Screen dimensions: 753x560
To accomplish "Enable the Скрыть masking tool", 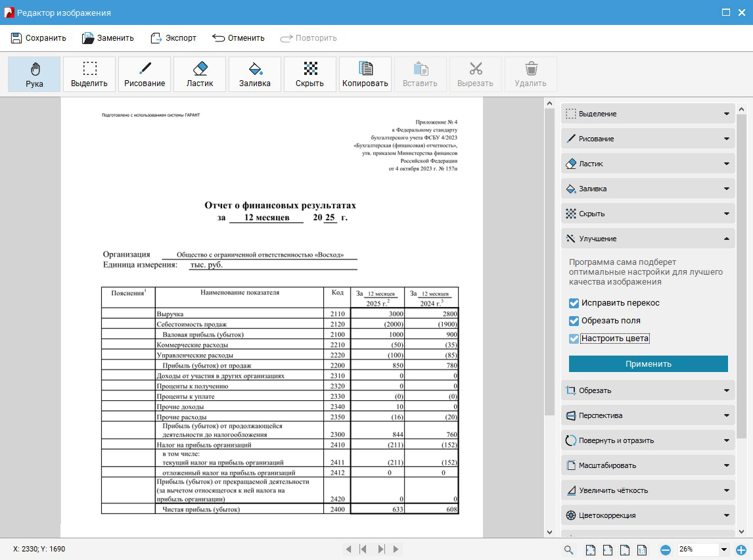I will point(309,74).
